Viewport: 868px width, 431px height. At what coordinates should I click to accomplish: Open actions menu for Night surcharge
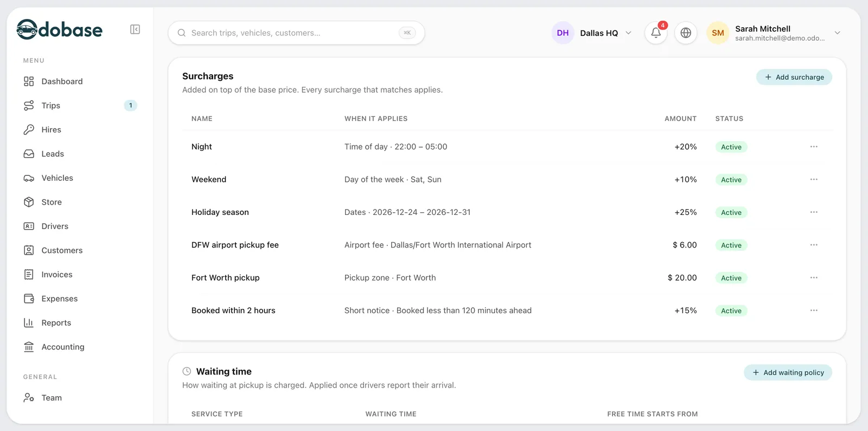(x=814, y=147)
